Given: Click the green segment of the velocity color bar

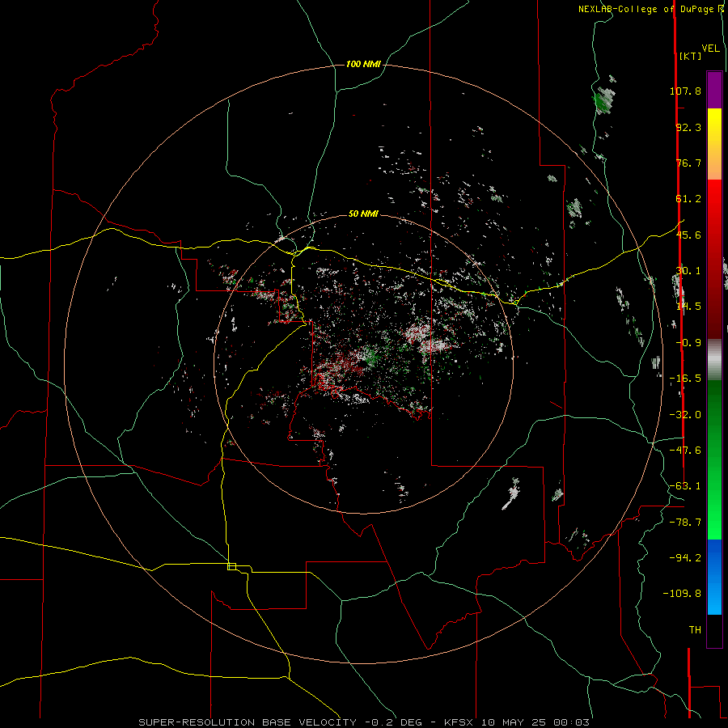Looking at the screenshot, I should tap(714, 459).
